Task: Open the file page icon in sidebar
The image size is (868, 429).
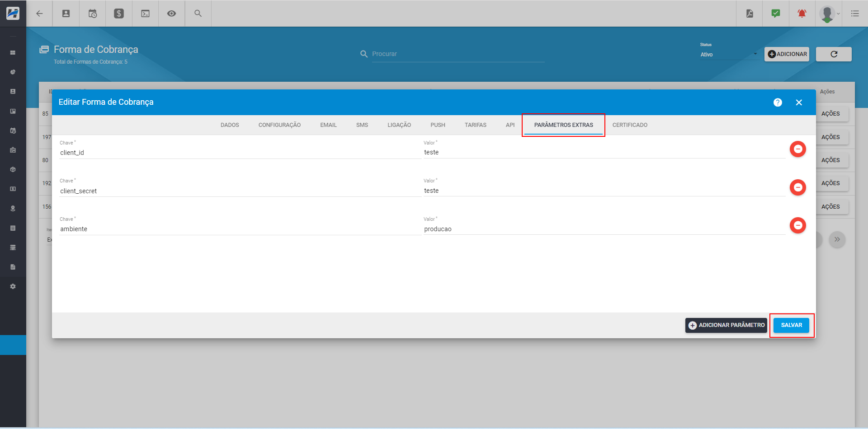Action: pyautogui.click(x=13, y=267)
